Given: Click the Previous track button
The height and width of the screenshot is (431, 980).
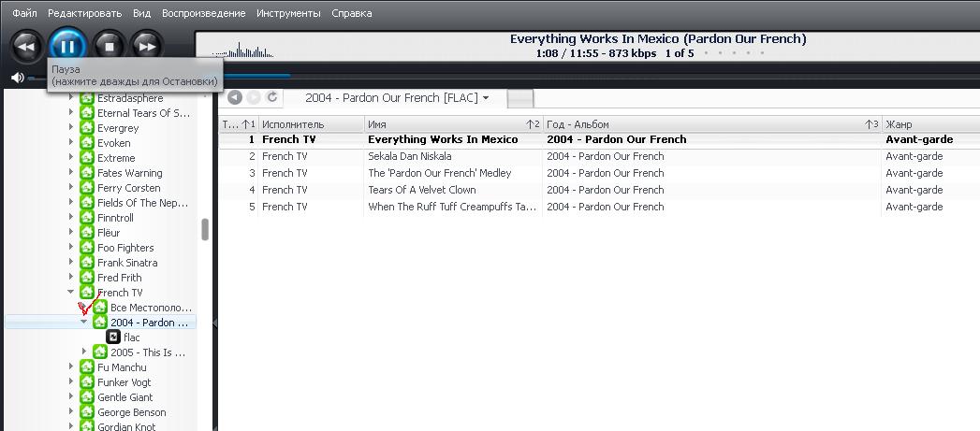Looking at the screenshot, I should point(26,46).
